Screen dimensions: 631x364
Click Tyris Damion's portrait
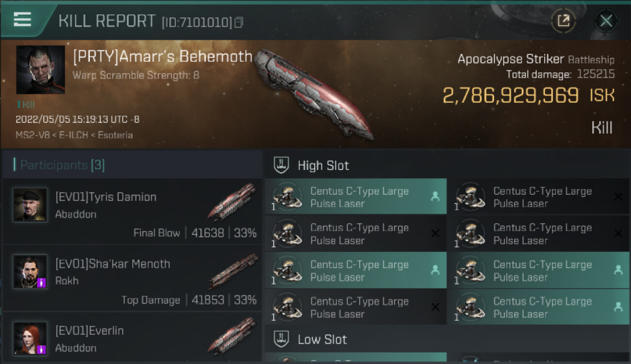(x=30, y=205)
